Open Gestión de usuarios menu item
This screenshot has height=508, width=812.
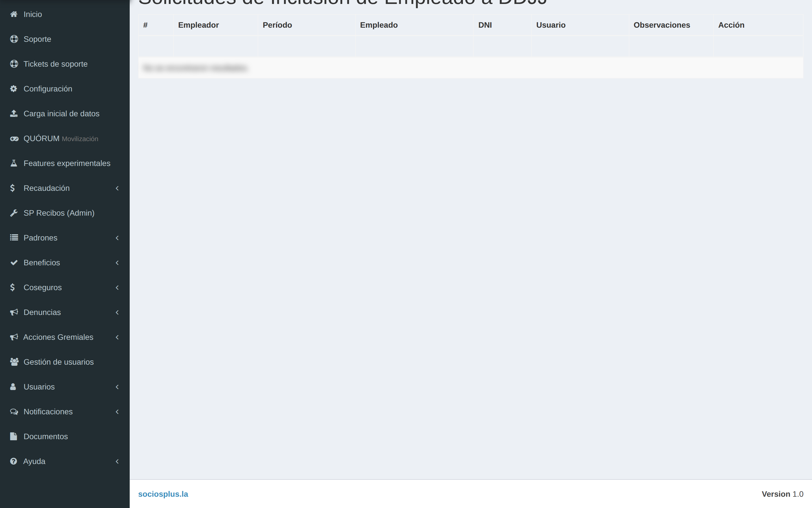click(x=65, y=362)
